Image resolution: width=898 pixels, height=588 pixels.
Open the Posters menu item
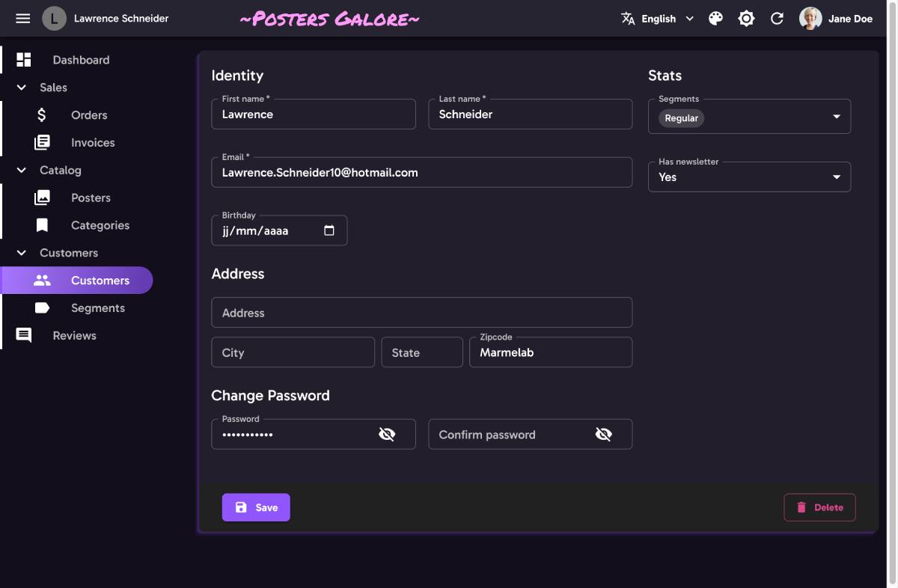(91, 197)
